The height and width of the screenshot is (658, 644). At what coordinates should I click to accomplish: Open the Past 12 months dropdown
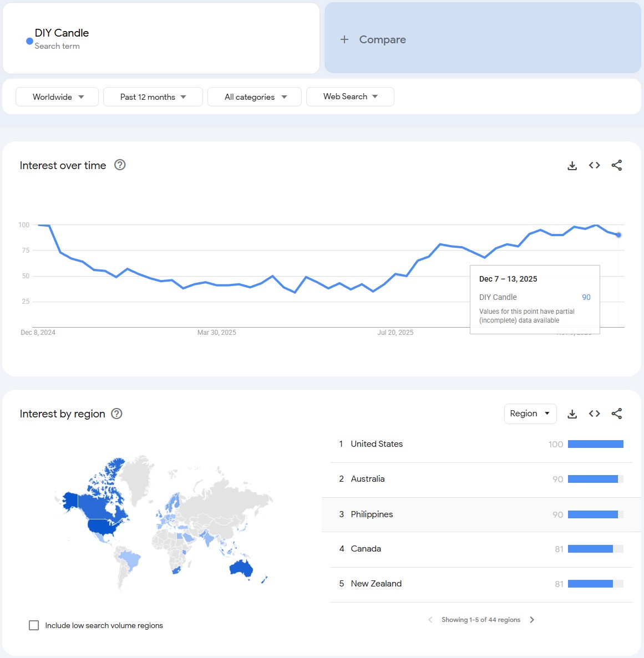153,97
